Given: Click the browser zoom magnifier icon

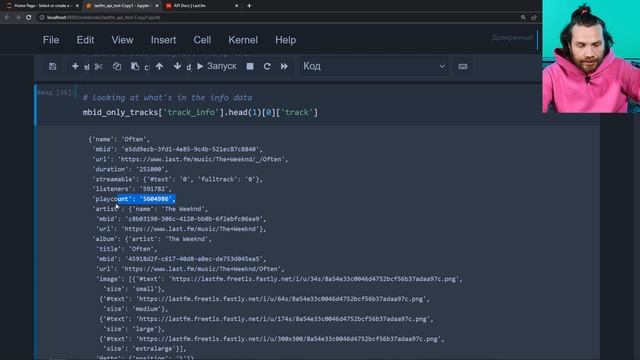Looking at the screenshot, I should 523,18.
